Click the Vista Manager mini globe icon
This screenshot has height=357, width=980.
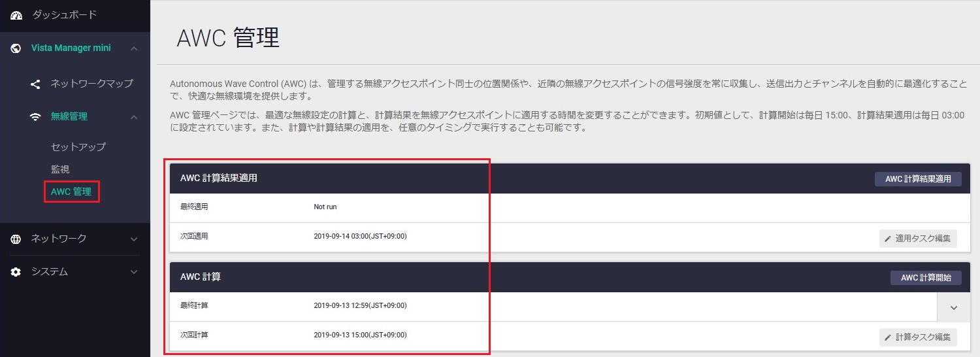click(x=16, y=48)
